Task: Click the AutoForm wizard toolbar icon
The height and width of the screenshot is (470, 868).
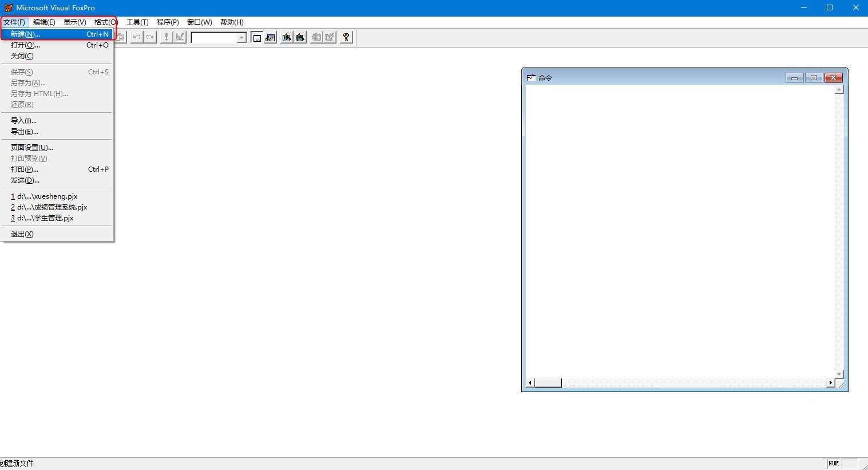Action: point(316,37)
